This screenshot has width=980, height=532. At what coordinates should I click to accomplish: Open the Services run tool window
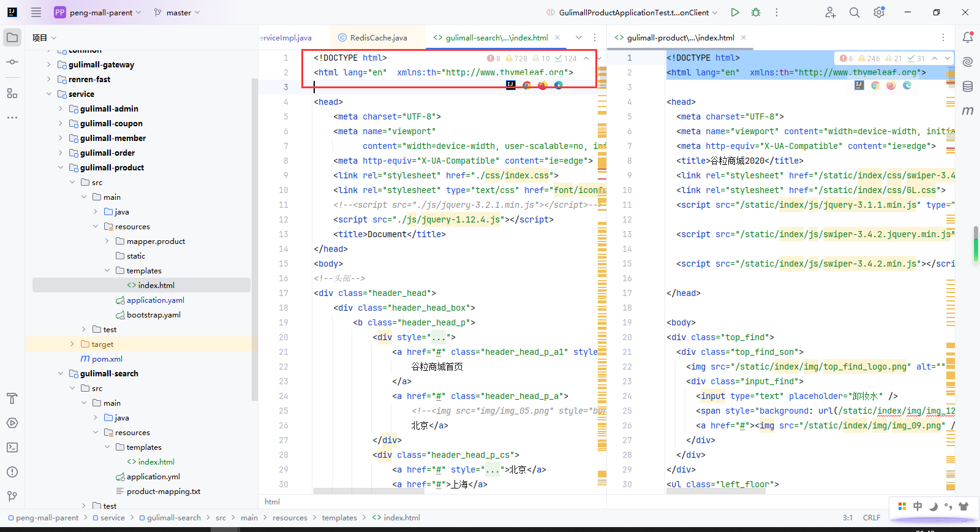point(12,423)
